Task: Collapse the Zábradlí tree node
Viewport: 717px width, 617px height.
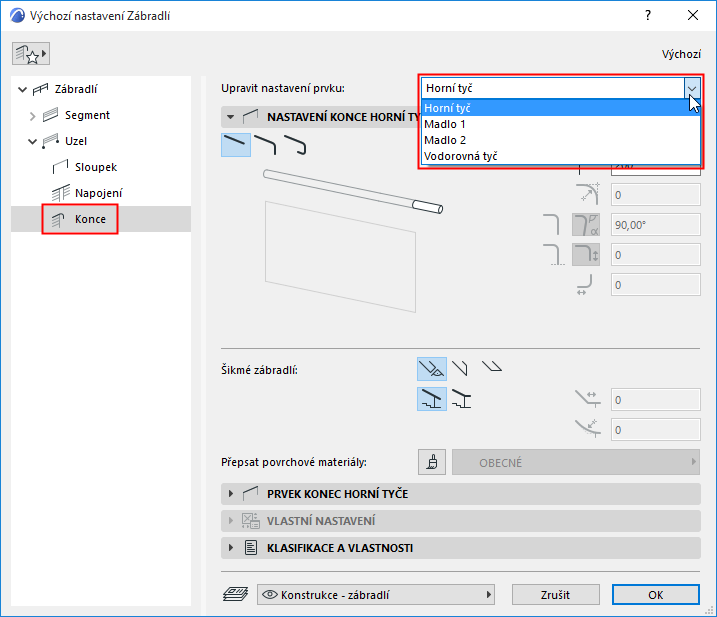Action: 22,89
